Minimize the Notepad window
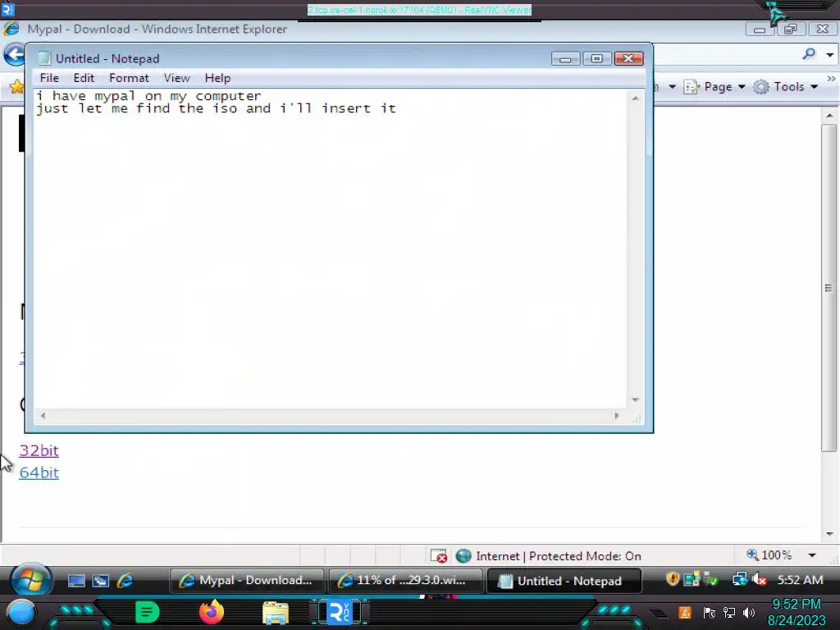Image resolution: width=840 pixels, height=630 pixels. [x=565, y=58]
